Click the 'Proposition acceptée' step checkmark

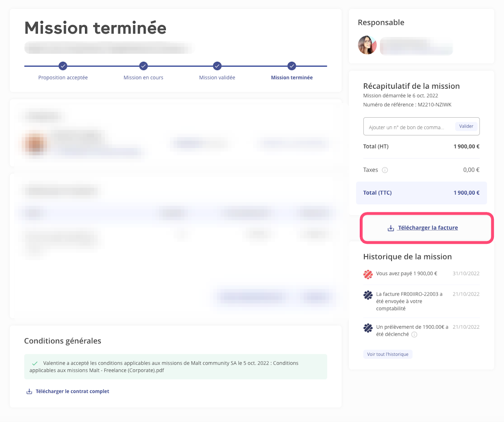(63, 66)
